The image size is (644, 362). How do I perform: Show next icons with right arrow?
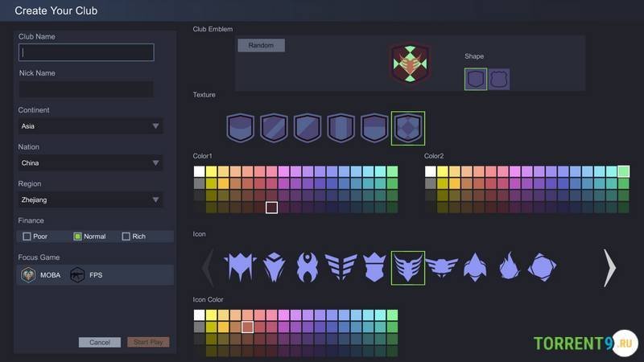pyautogui.click(x=609, y=268)
